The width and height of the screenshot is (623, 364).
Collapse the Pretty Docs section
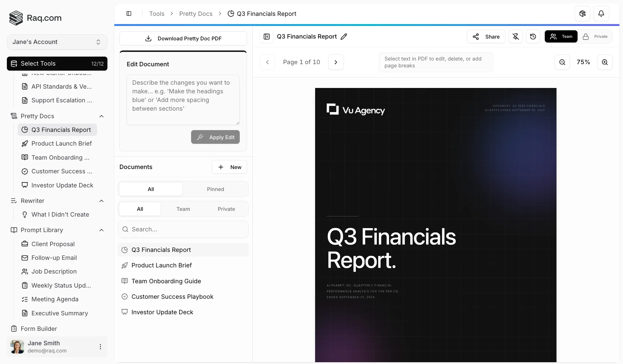[x=101, y=116]
